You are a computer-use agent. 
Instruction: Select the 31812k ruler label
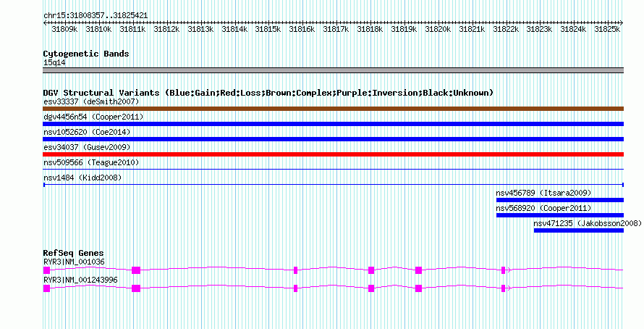166,29
